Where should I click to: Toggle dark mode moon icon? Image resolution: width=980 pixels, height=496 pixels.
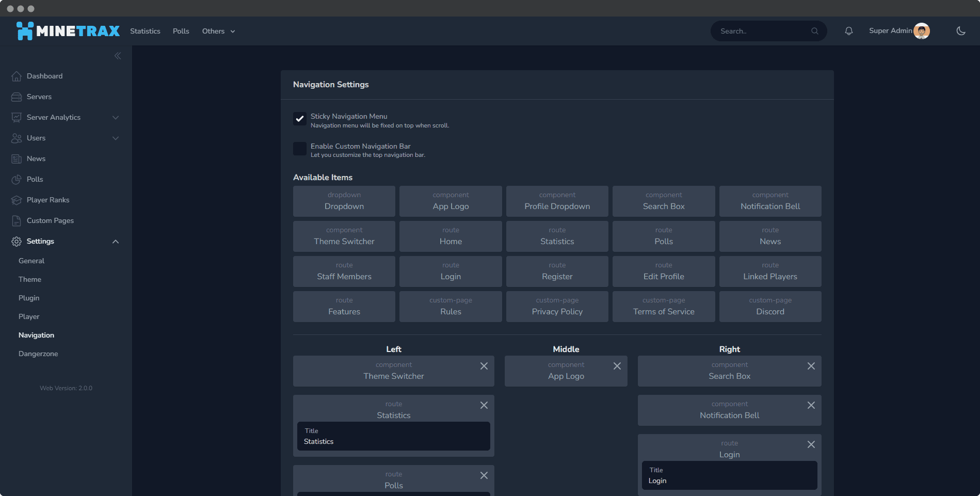pos(961,31)
